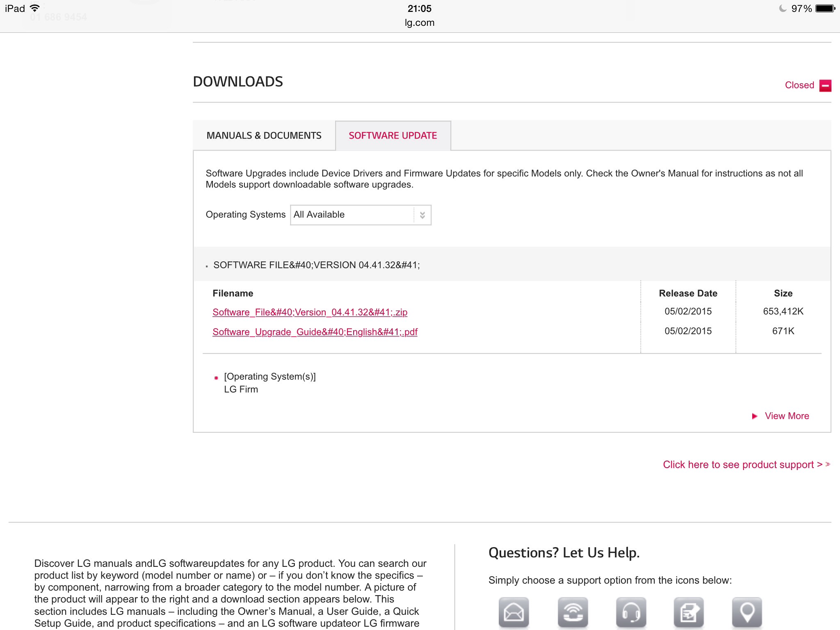Open the email support envelope icon
Viewport: 840px width, 630px height.
(x=514, y=613)
